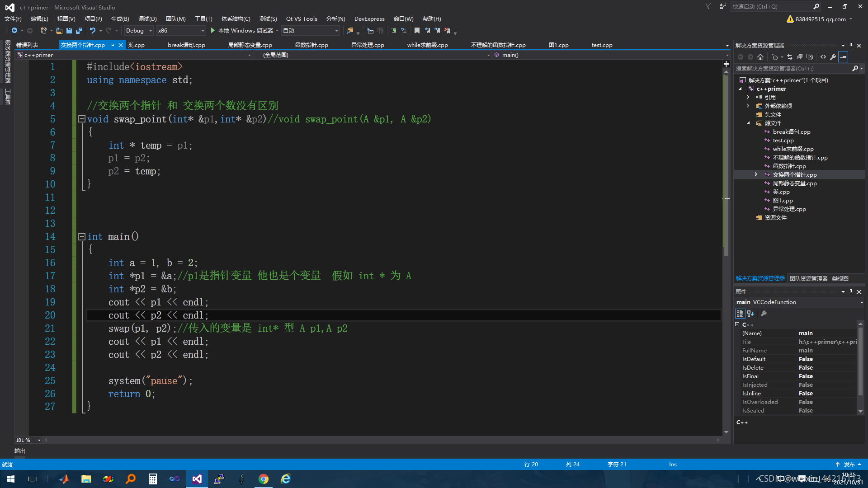868x488 pixels.
Task: Open the 调试(D) menu
Action: point(147,19)
